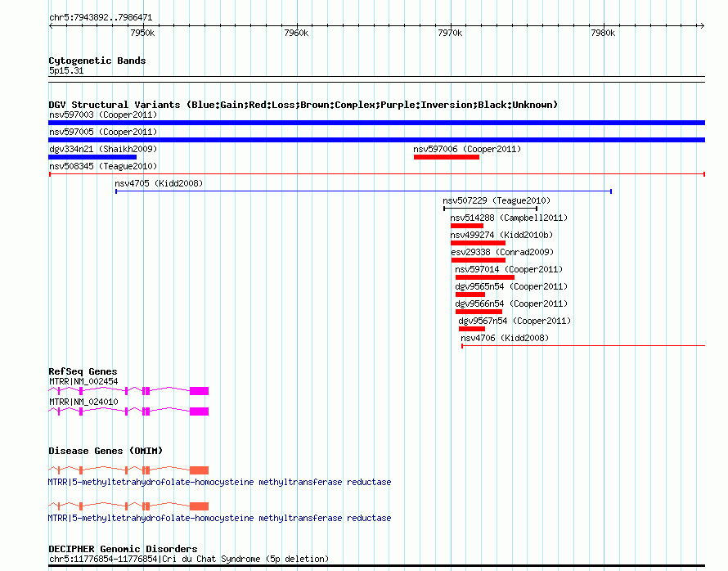Click the nsv514288 (Campbell2011) red bar
Image resolution: width=728 pixels, height=571 pixels.
(466, 226)
